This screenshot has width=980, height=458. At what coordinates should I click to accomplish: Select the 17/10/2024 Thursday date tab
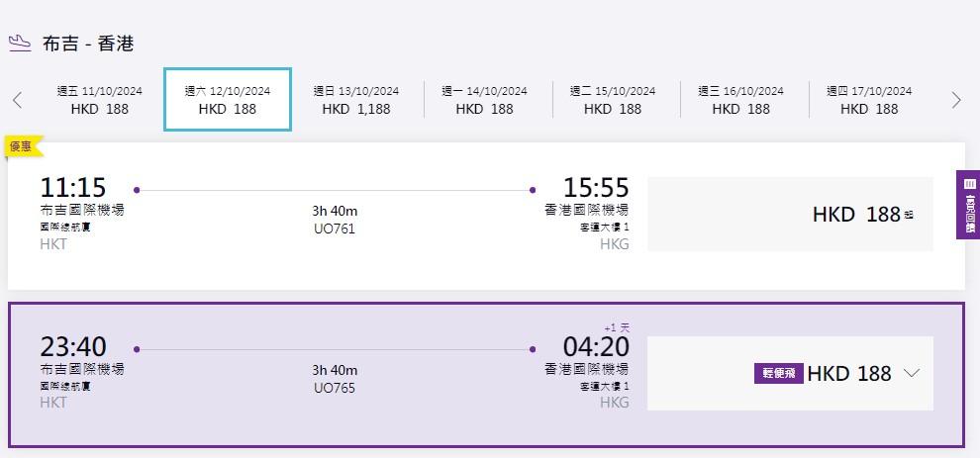(x=869, y=100)
